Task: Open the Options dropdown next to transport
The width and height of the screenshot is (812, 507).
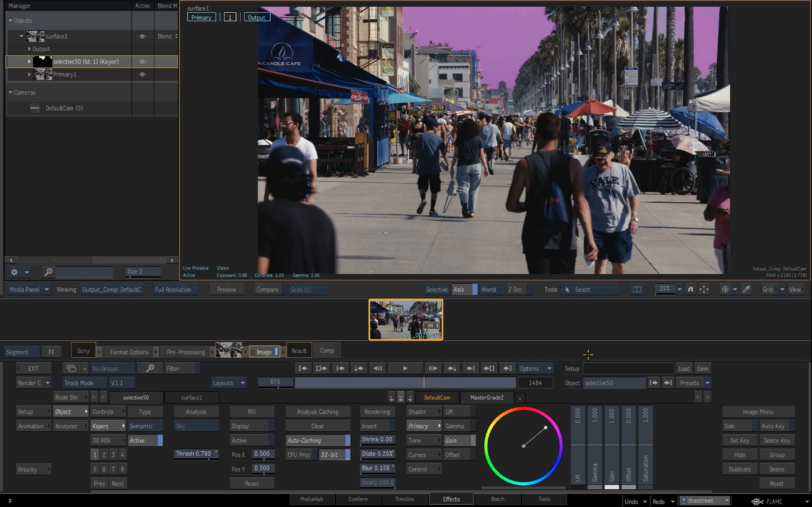Action: point(535,369)
